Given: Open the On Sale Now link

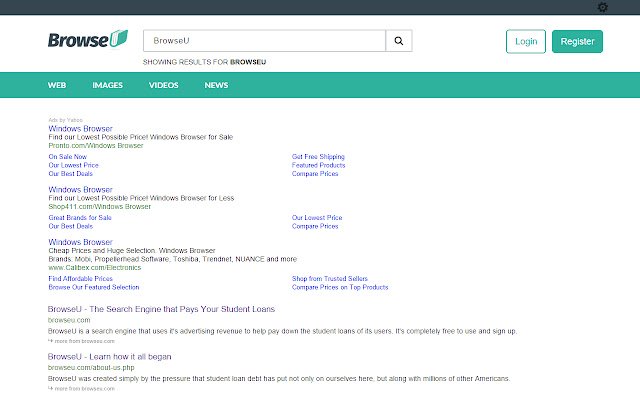Looking at the screenshot, I should (67, 157).
